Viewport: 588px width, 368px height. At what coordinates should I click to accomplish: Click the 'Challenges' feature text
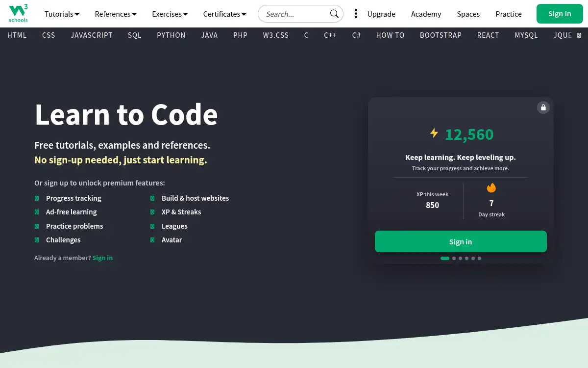(x=63, y=240)
